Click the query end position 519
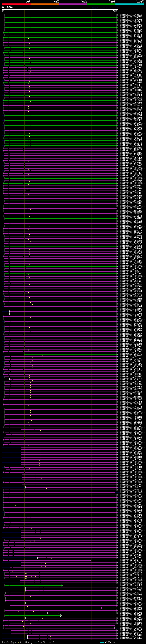 pos(115,11)
